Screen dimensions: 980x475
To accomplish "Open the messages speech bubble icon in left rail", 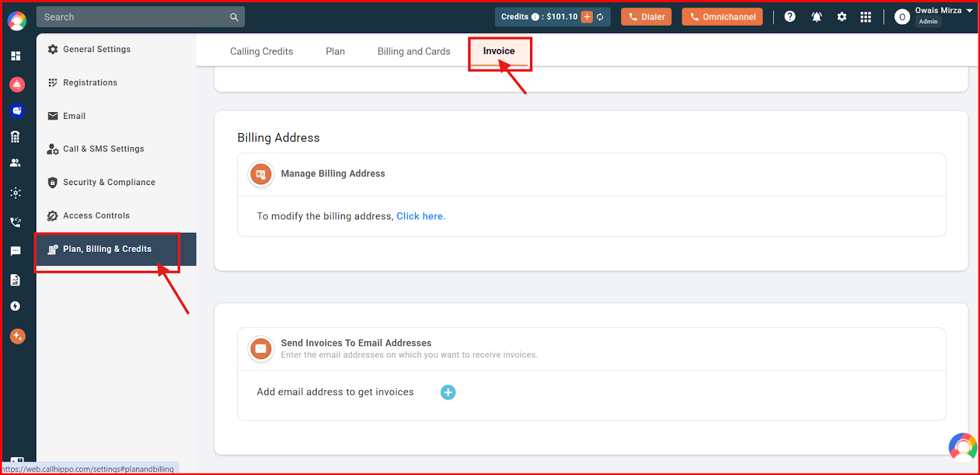I will tap(16, 251).
